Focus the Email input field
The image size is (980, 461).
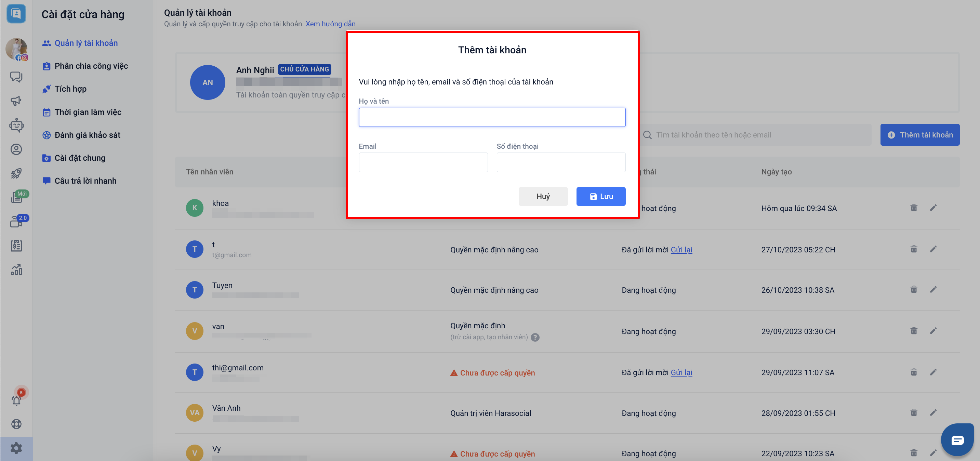point(423,162)
